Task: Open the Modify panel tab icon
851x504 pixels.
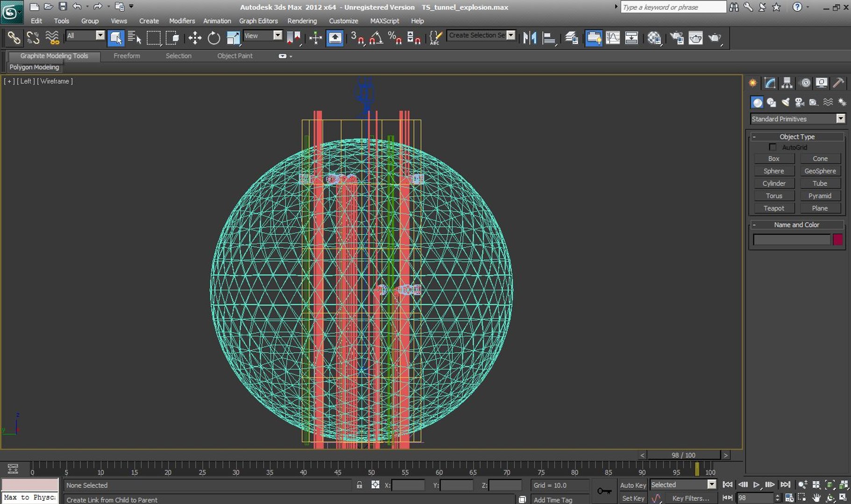Action: point(770,83)
